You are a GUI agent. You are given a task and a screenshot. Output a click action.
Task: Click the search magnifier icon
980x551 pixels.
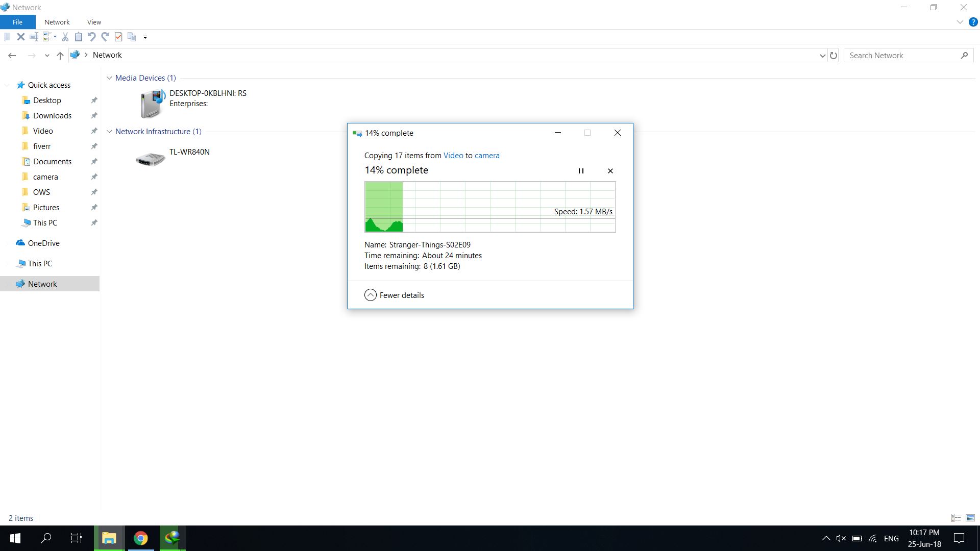[964, 55]
